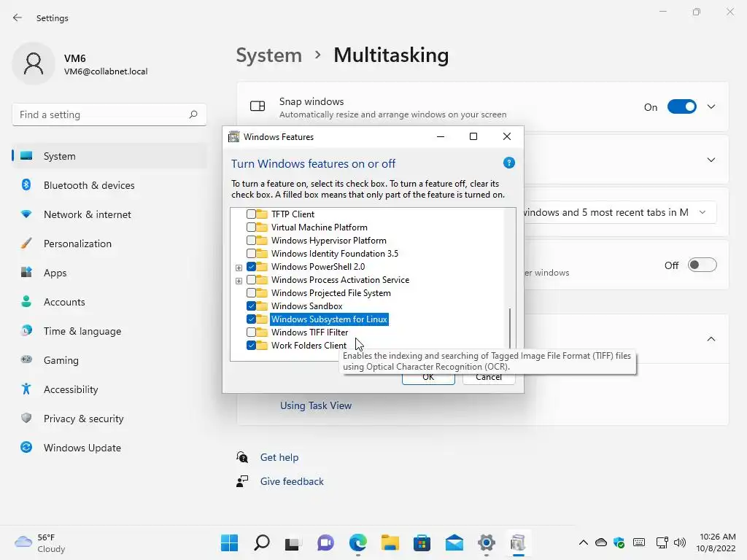Viewport: 747px width, 560px height.
Task: Select Accounts in the sidebar
Action: coord(109,302)
